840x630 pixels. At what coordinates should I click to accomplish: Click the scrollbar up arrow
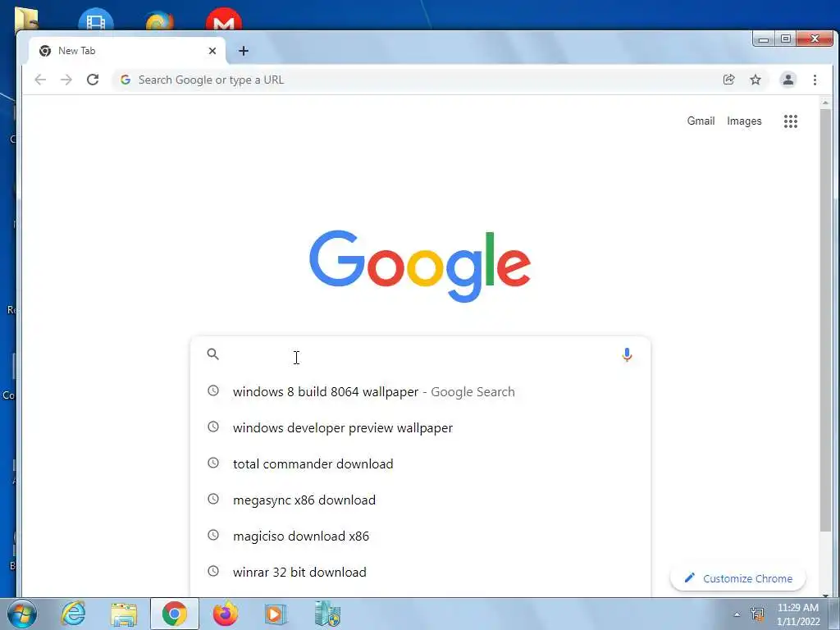click(825, 103)
